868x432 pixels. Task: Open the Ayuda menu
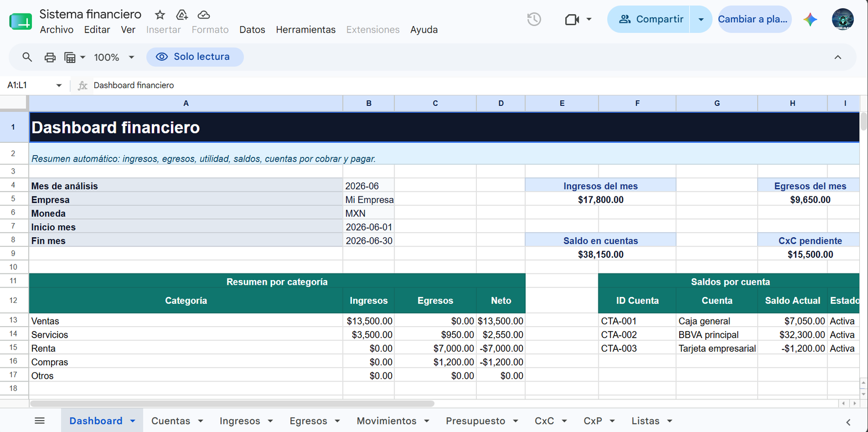[x=424, y=30]
